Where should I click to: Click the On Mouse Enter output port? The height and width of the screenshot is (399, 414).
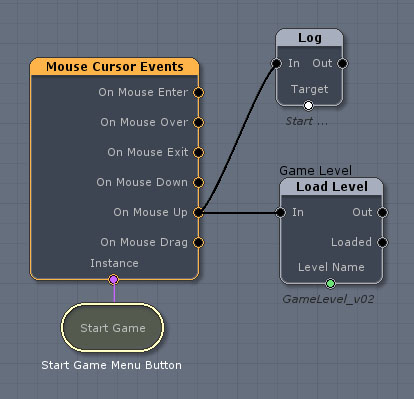click(198, 92)
